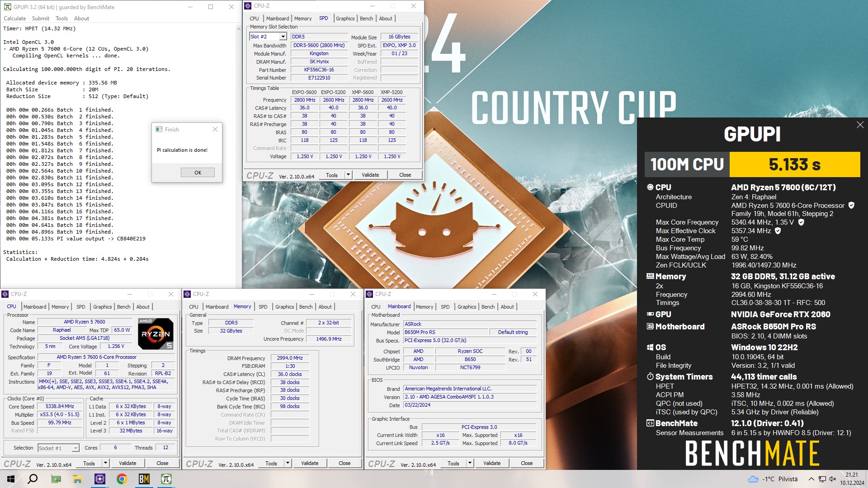
Task: Click the OS Windows icon in BenchMate
Action: coord(650,347)
